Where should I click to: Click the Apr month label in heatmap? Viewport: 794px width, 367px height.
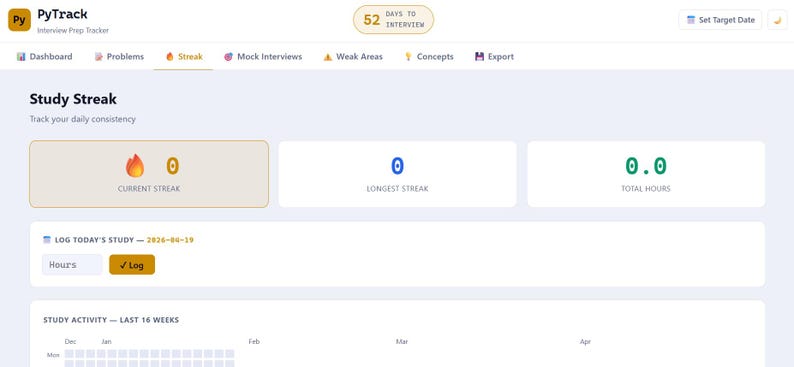coord(585,342)
